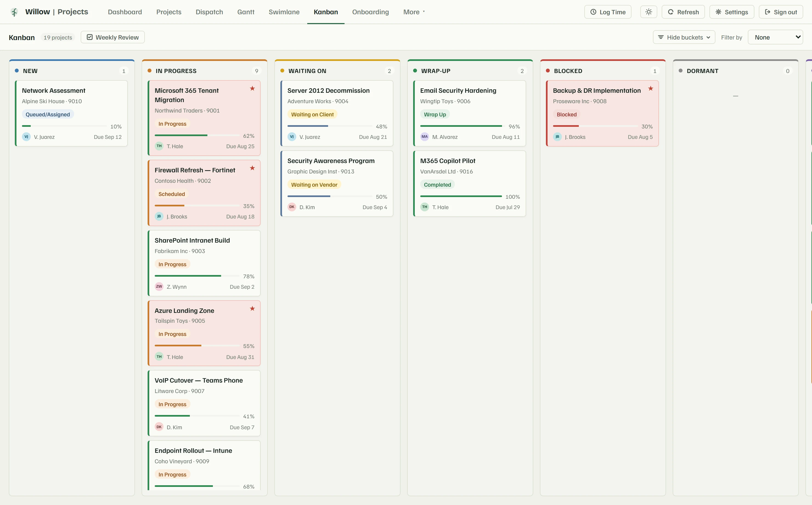Image resolution: width=812 pixels, height=505 pixels.
Task: Open the Projects tab
Action: (x=169, y=12)
